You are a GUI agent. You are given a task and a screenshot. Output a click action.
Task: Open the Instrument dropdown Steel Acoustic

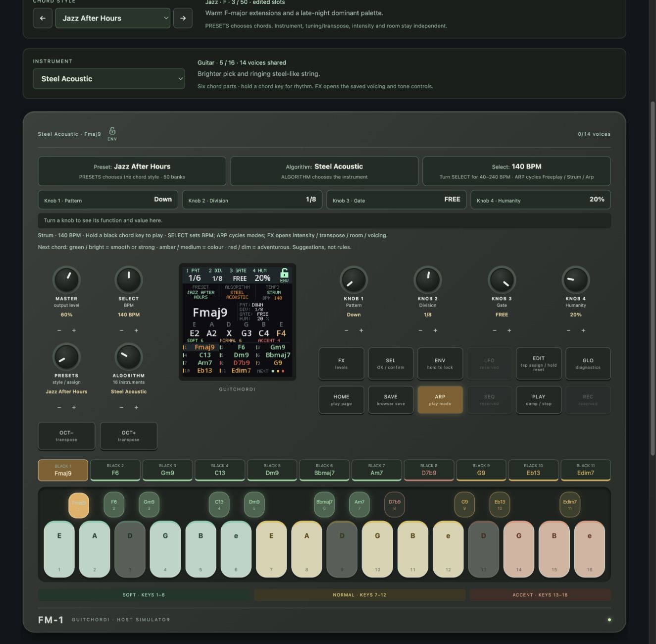tap(109, 79)
